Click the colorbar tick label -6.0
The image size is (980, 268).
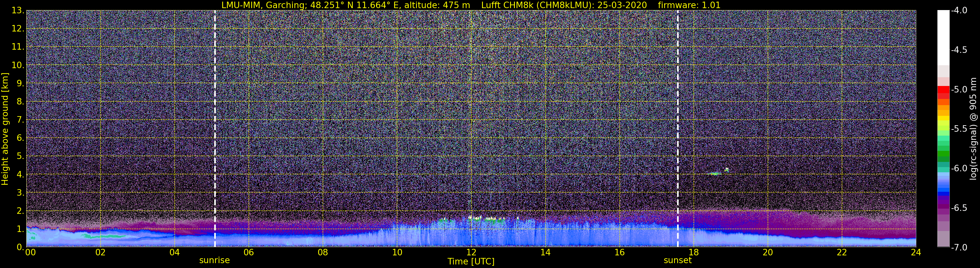point(959,168)
